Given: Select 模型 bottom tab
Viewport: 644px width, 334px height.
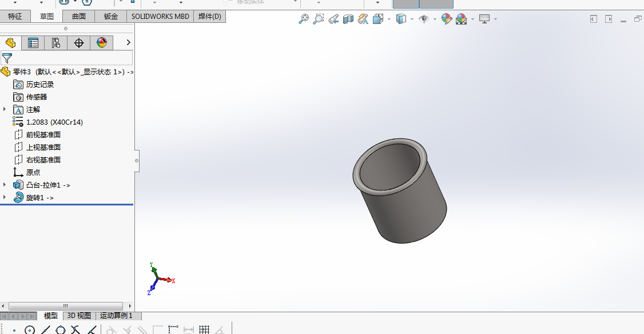Looking at the screenshot, I should pyautogui.click(x=51, y=316).
